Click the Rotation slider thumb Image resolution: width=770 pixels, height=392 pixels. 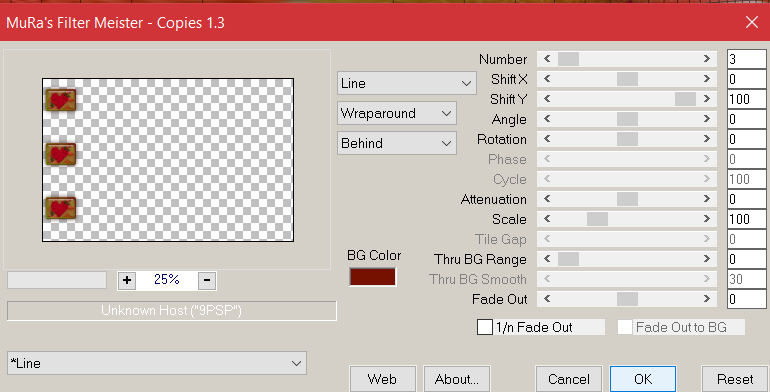click(x=628, y=139)
